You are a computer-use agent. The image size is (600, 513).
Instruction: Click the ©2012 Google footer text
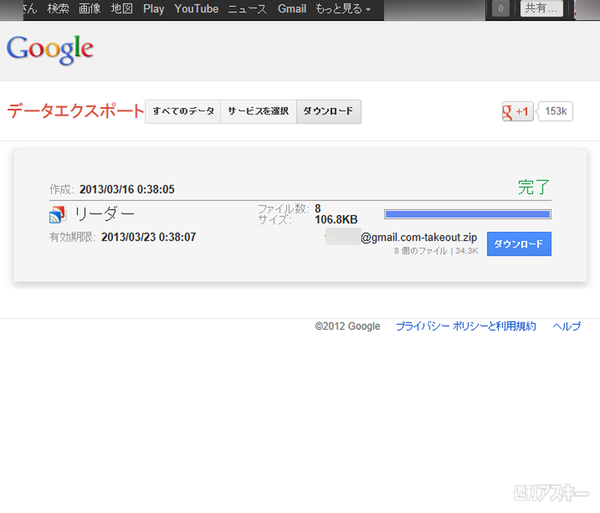pos(347,326)
